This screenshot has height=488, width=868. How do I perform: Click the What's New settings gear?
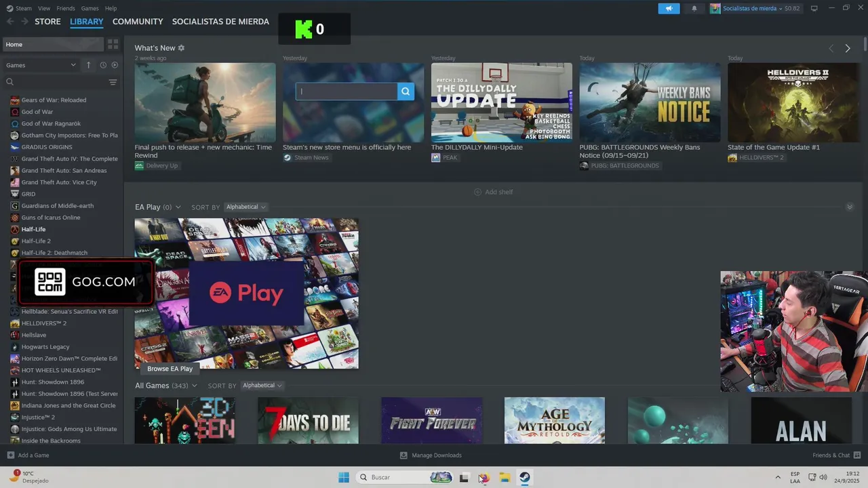[x=181, y=48]
